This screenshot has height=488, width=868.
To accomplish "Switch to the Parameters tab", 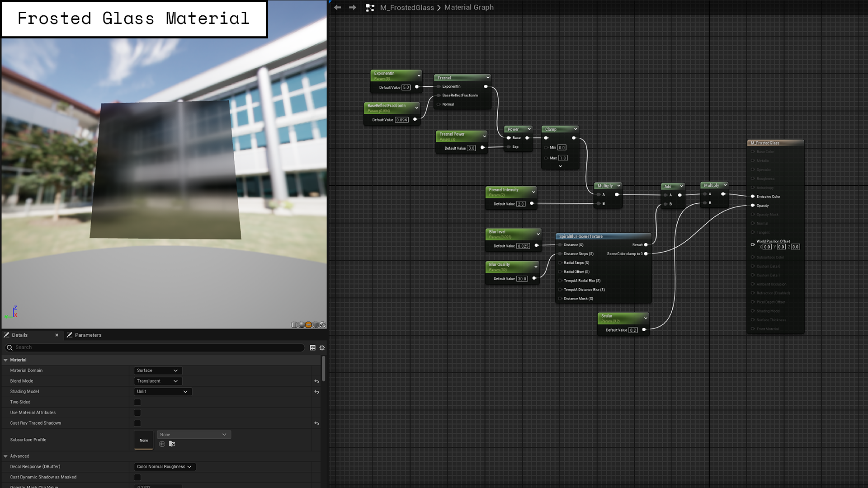I will coord(88,335).
